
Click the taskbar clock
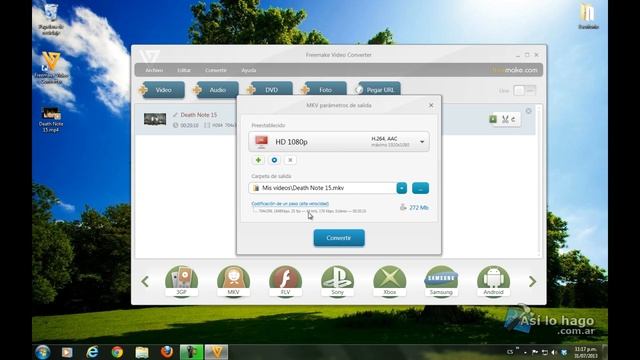586,352
